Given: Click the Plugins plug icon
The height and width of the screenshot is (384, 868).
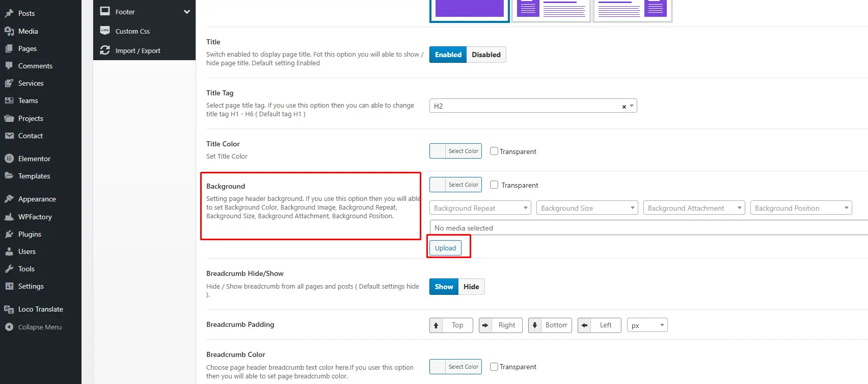Looking at the screenshot, I should (9, 234).
